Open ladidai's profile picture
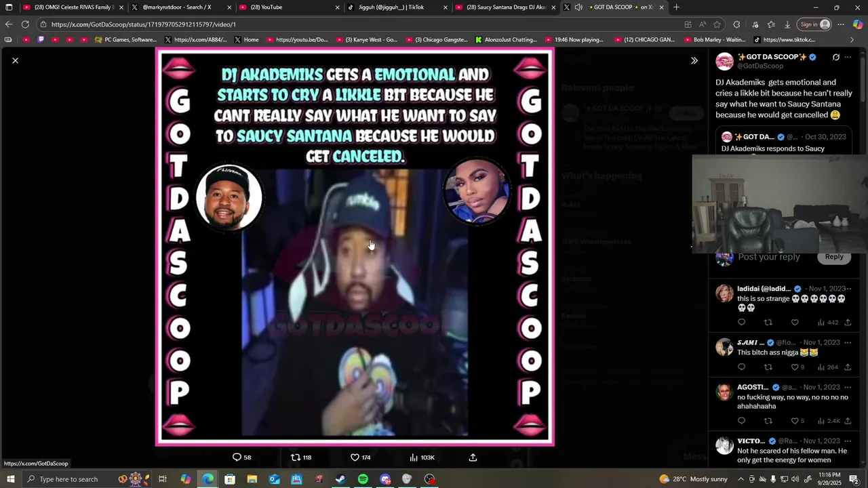Image resolution: width=868 pixels, height=488 pixels. click(724, 293)
